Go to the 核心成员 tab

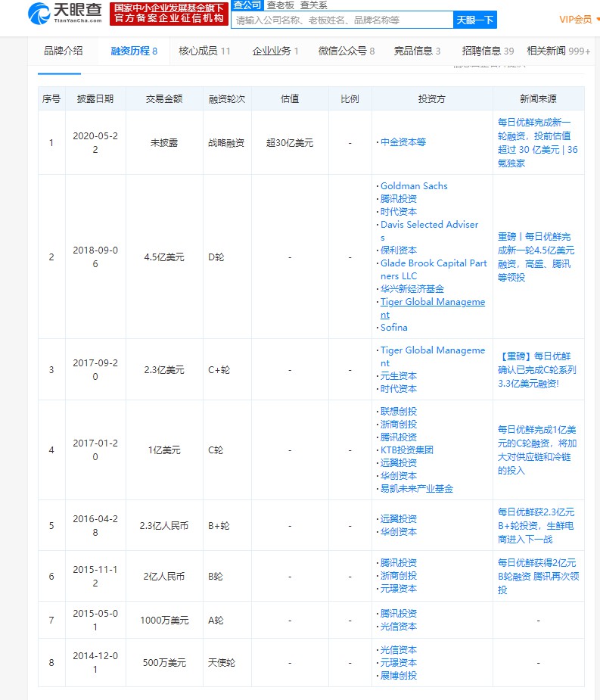click(204, 51)
